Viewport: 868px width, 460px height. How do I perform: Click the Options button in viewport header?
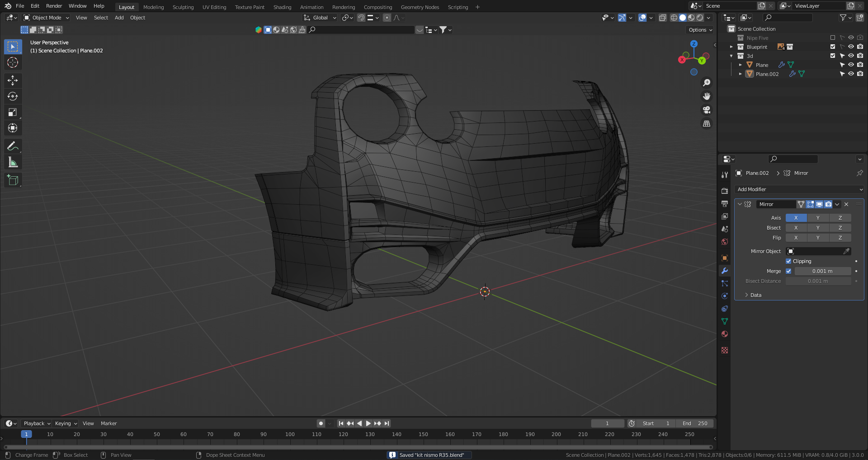[700, 30]
